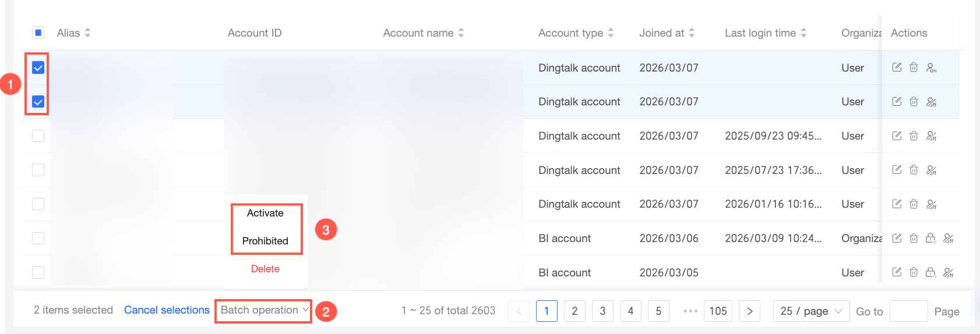Screen dimensions: 980x334
Task: Delete the account with login 2025/07/23 17:36
Action: tap(914, 170)
